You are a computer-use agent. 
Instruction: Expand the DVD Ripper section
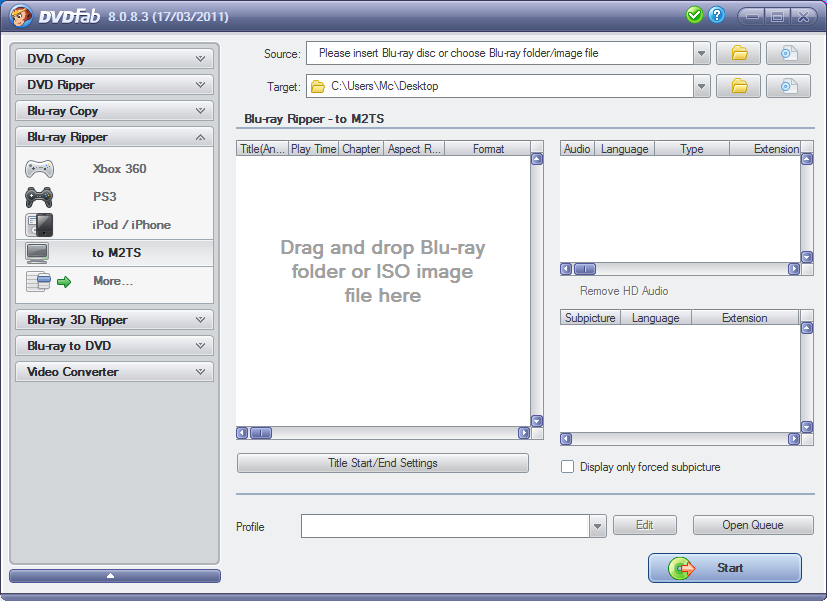click(114, 84)
